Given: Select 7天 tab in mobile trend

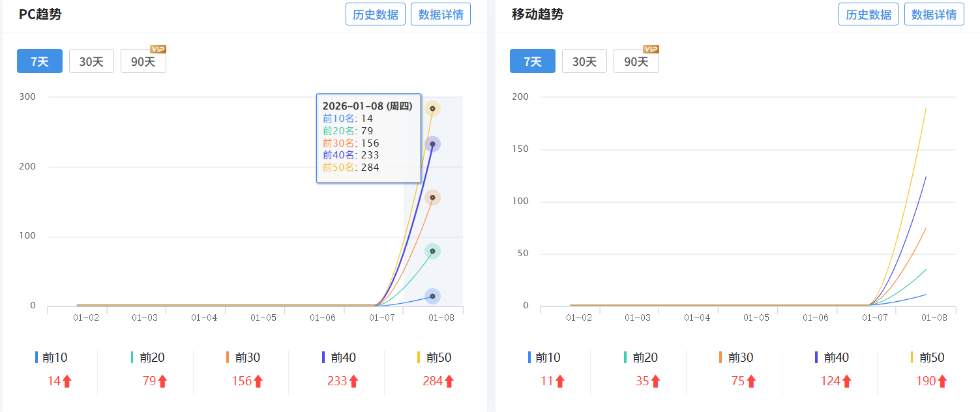Looking at the screenshot, I should [533, 61].
